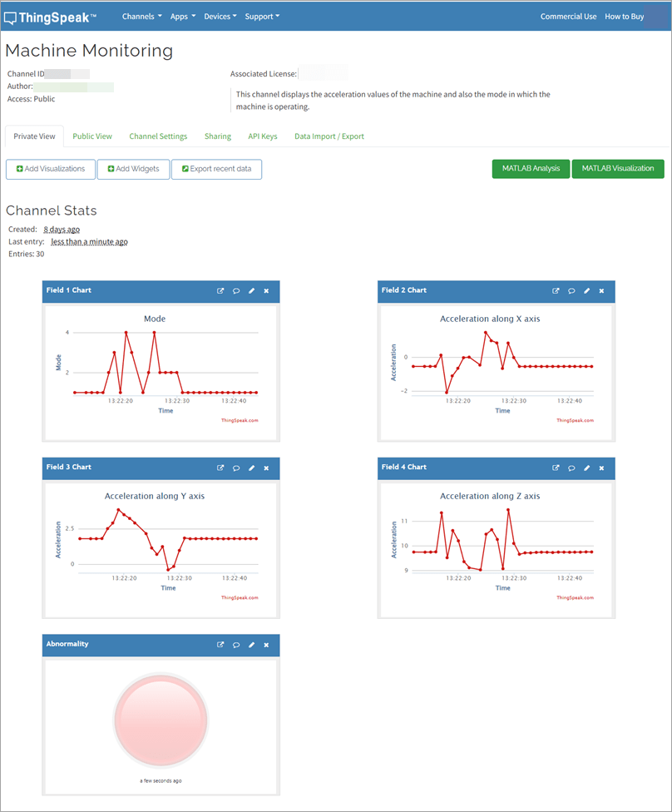
Task: Click the Export recent data button
Action: [216, 168]
